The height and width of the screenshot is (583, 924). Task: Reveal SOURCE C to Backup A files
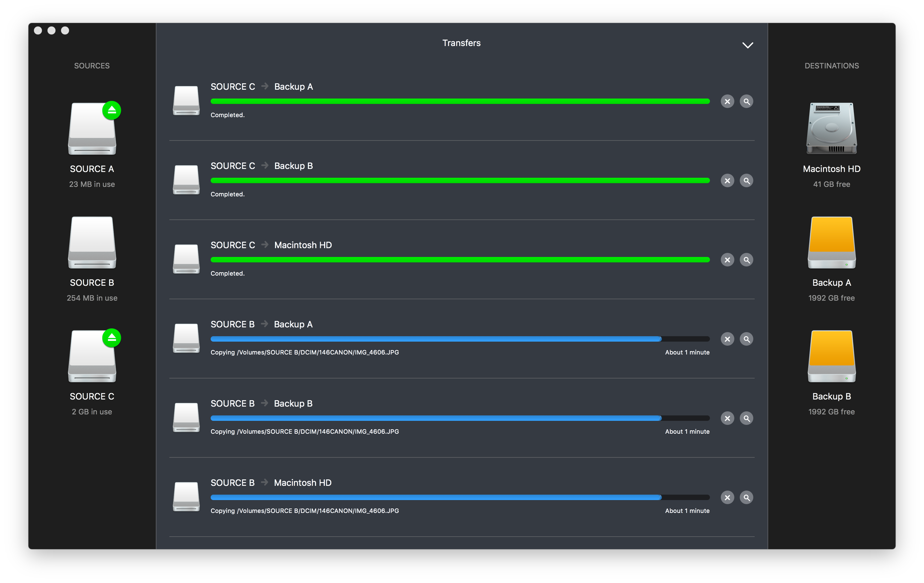746,102
